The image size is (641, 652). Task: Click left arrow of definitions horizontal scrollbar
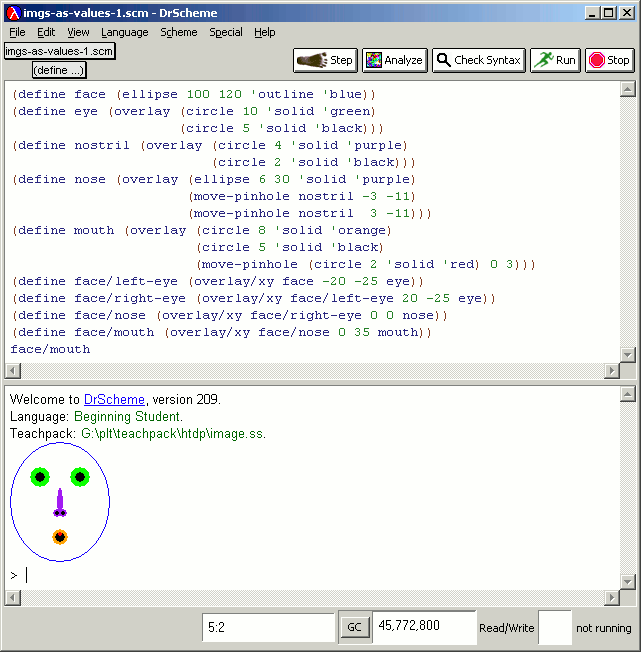click(13, 370)
